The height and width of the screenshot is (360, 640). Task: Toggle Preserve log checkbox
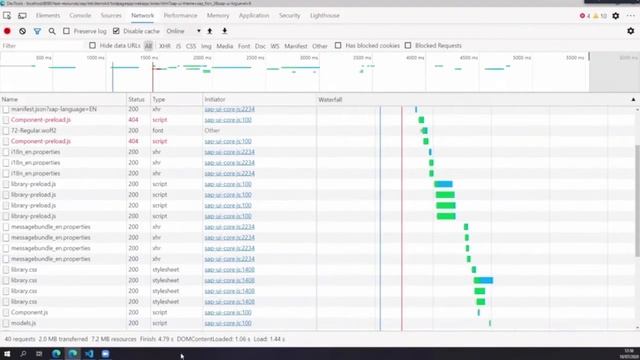(x=66, y=31)
